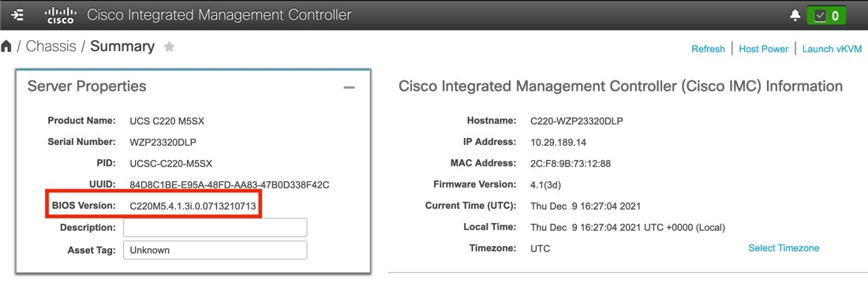Click the Current Time (UTC) value
This screenshot has height=298, width=868.
click(x=586, y=207)
